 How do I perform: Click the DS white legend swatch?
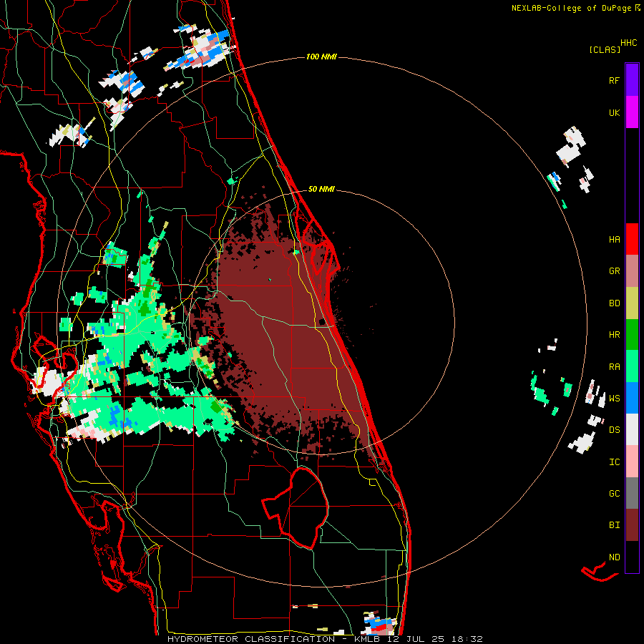632,429
